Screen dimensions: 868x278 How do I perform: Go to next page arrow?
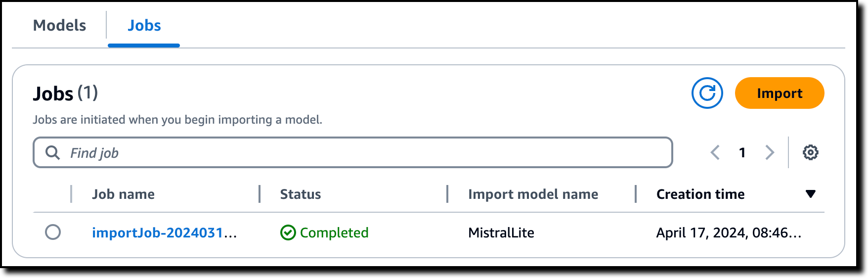[769, 152]
